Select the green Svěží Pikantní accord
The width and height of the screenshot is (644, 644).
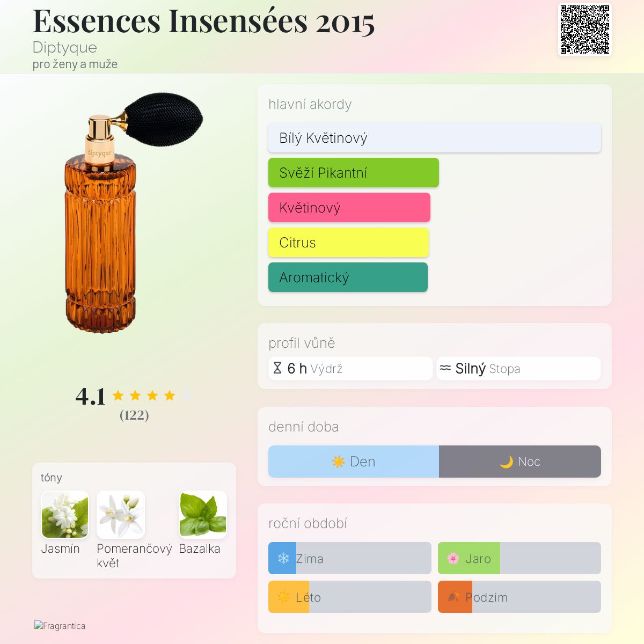pos(353,173)
